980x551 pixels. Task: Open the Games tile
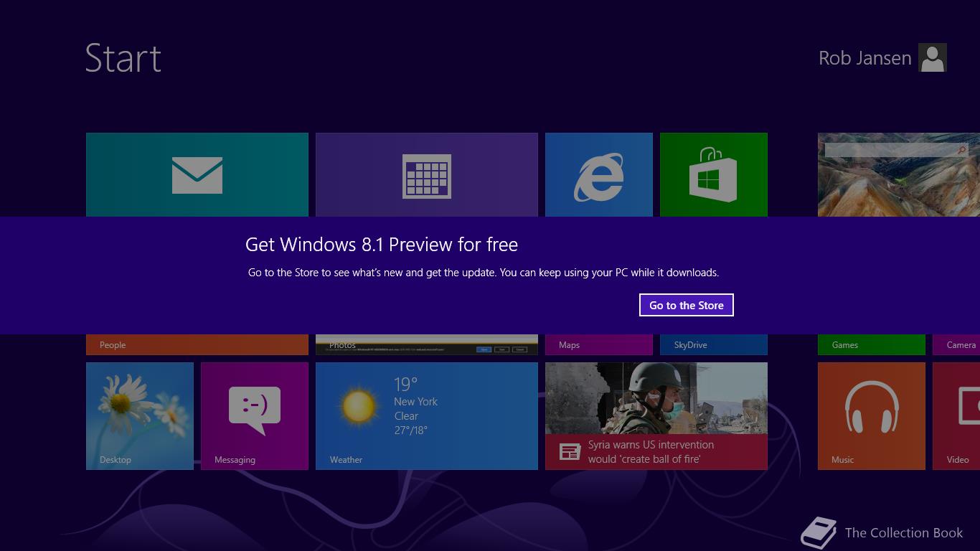click(x=872, y=344)
